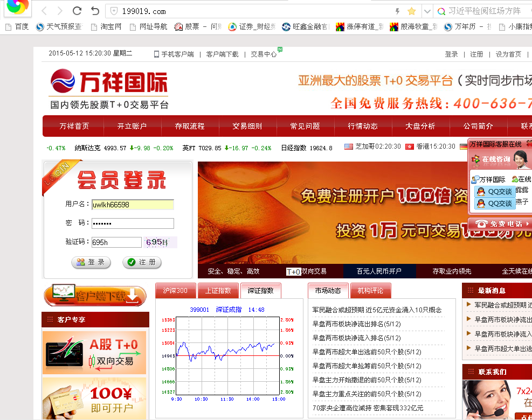Click second QQ交谈 penguin button
This screenshot has width=532, height=420.
[x=495, y=204]
